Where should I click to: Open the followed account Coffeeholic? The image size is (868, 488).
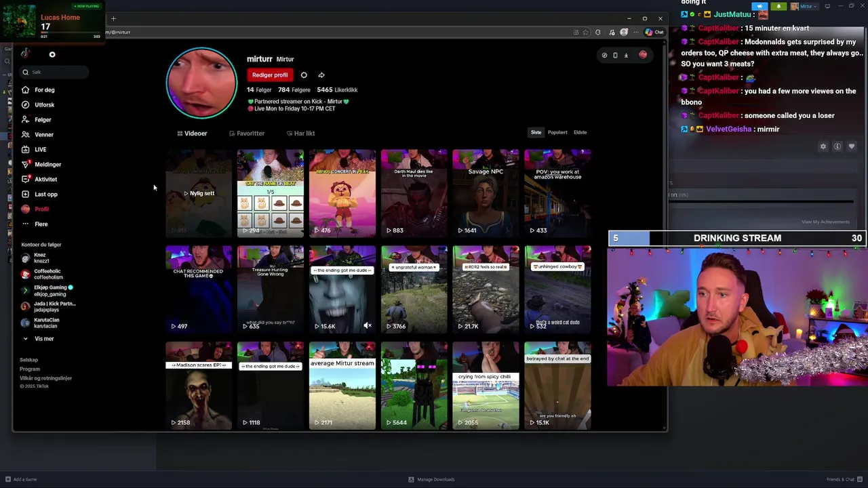tap(42, 274)
